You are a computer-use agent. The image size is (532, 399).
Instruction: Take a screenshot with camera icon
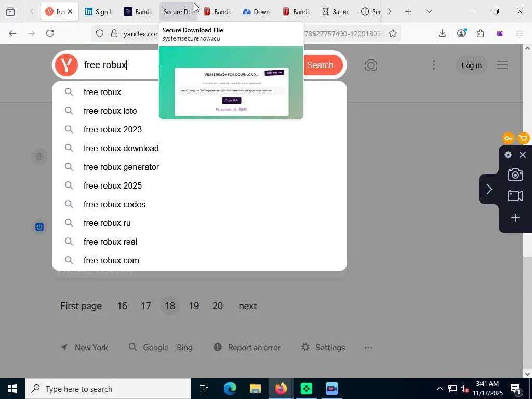(515, 175)
